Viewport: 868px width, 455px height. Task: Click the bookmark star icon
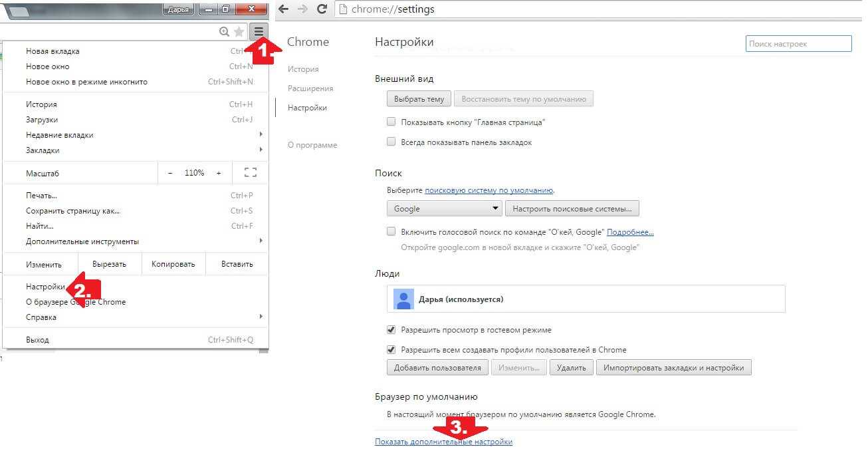click(x=239, y=32)
